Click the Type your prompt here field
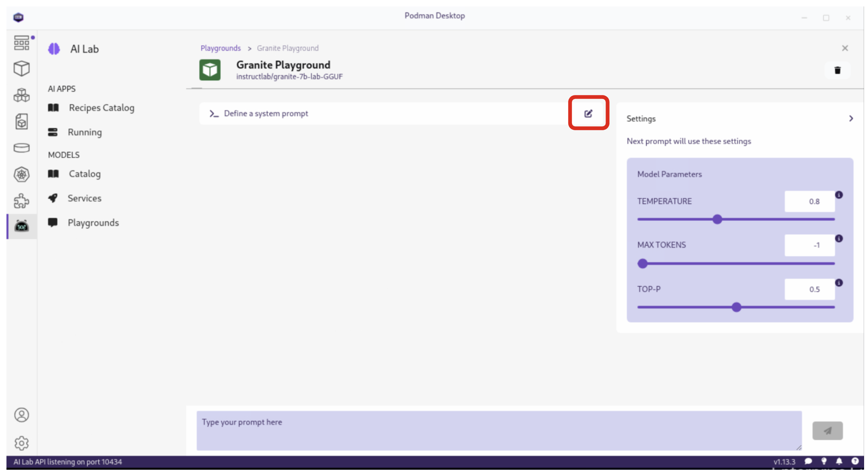Viewport: 868px width, 474px height. [x=499, y=430]
